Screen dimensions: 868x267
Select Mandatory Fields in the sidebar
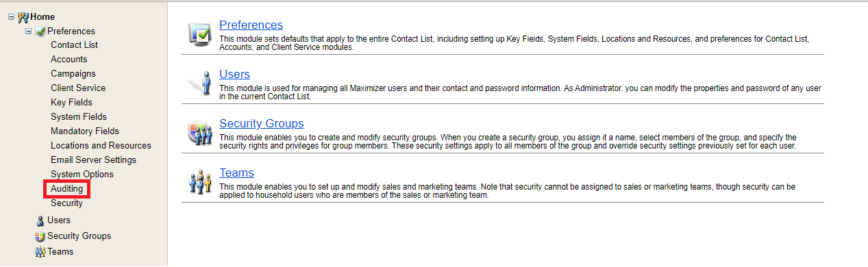click(x=85, y=131)
